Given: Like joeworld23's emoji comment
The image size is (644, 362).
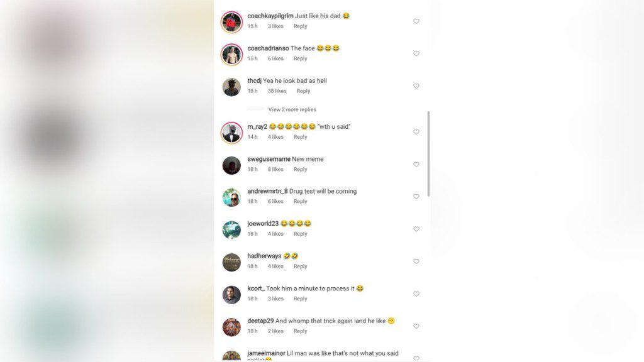Looking at the screenshot, I should [x=416, y=229].
